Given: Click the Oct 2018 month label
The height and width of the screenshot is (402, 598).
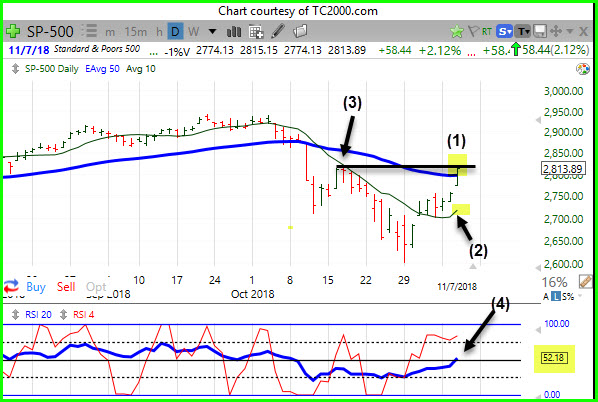Looking at the screenshot, I should [x=252, y=294].
